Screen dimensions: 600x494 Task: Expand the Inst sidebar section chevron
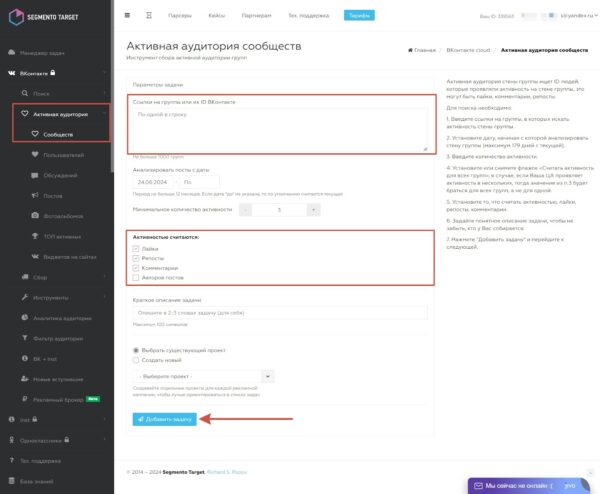(104, 420)
